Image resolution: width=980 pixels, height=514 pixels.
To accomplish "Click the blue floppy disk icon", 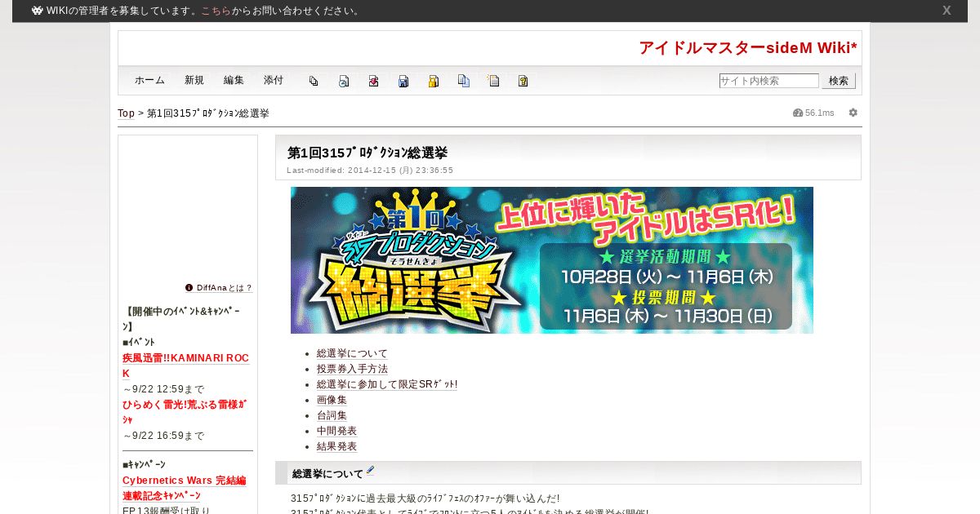I will 403,81.
